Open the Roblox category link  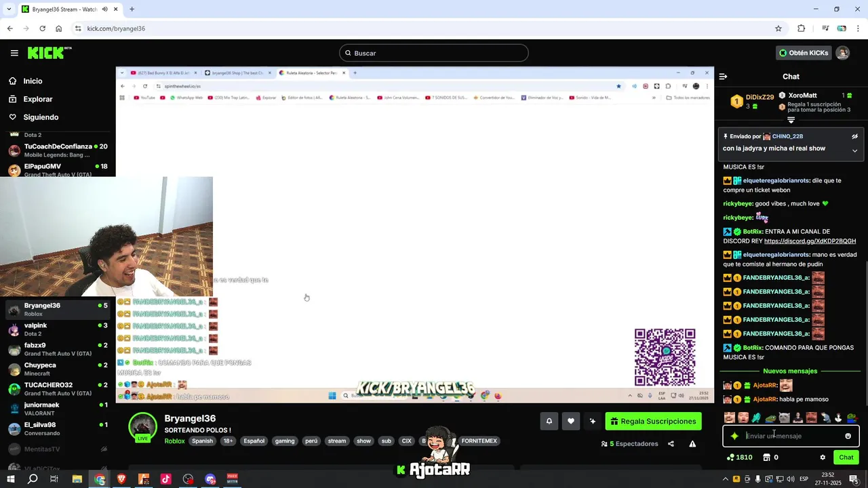tap(174, 441)
